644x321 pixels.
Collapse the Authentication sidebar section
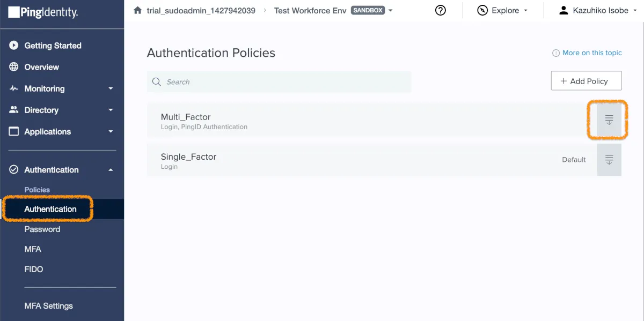pyautogui.click(x=111, y=170)
